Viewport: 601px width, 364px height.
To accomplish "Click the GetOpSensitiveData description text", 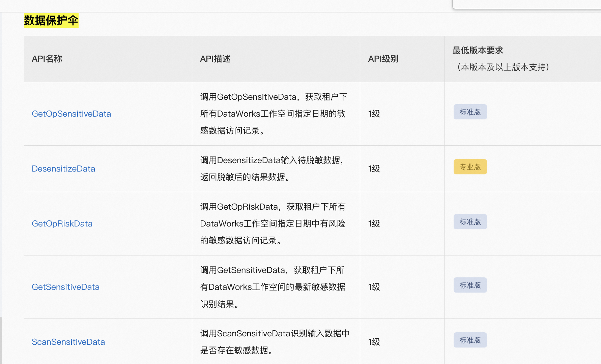I will coord(273,114).
